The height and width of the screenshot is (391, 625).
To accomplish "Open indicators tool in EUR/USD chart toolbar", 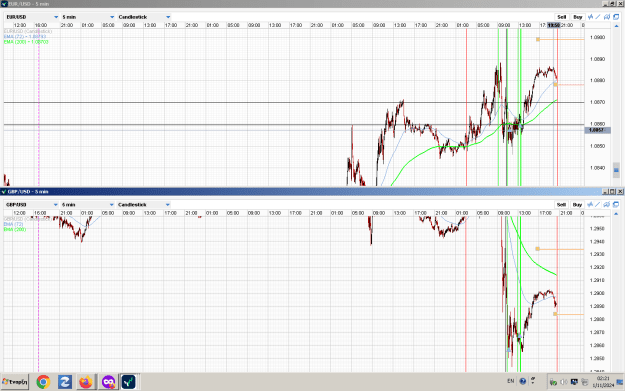I will pos(590,17).
